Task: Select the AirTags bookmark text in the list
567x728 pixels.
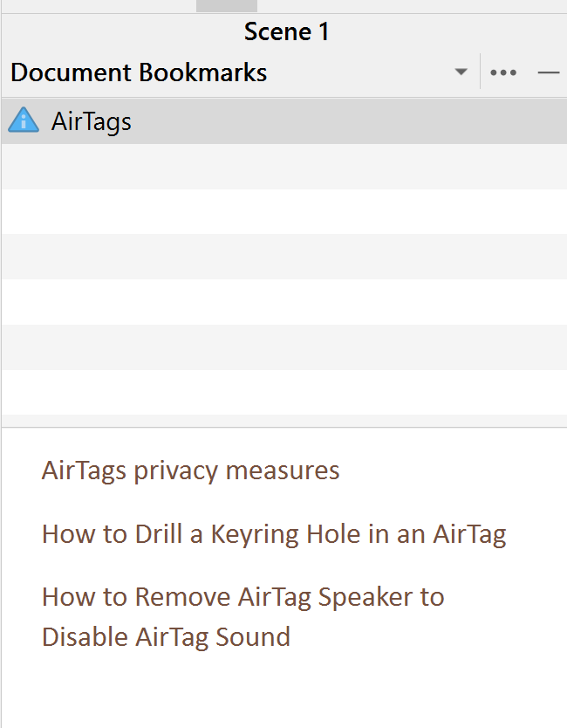Action: click(x=92, y=121)
